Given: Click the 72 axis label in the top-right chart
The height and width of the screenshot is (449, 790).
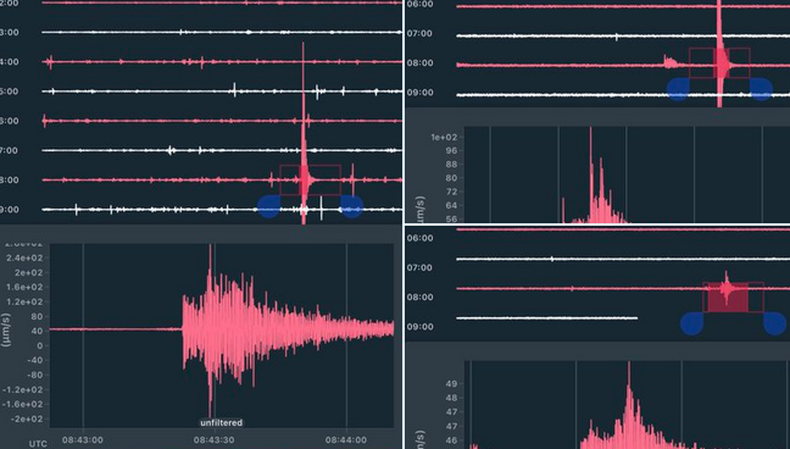Looking at the screenshot, I should point(451,192).
